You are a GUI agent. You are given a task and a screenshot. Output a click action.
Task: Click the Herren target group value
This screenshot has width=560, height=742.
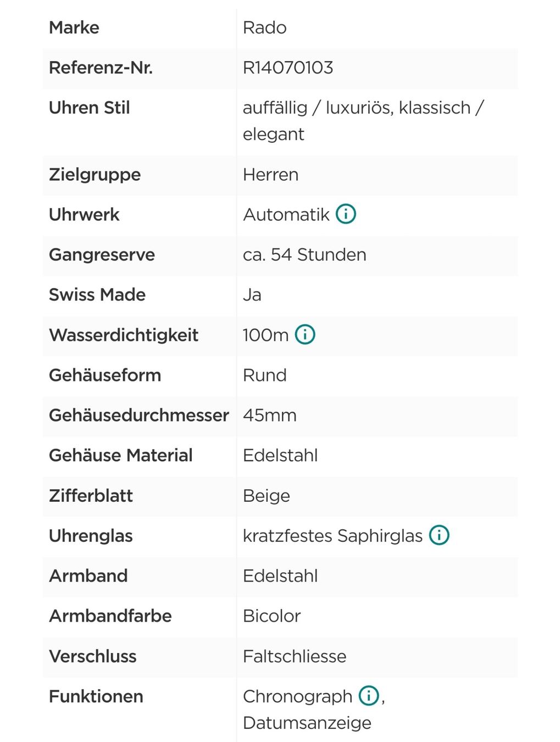pos(271,174)
